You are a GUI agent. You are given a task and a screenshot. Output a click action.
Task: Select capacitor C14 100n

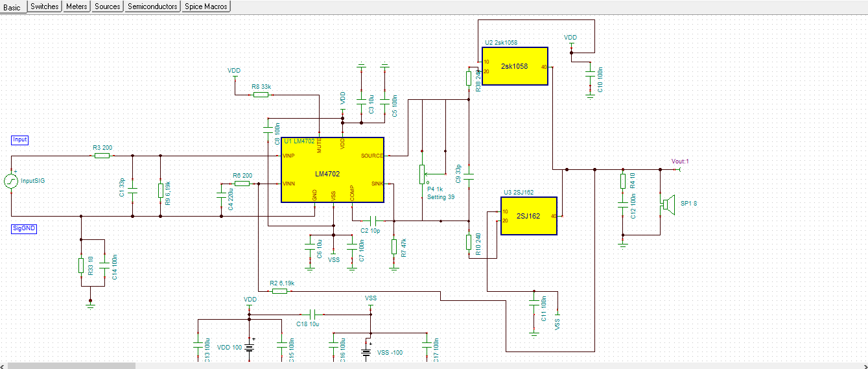tap(104, 265)
